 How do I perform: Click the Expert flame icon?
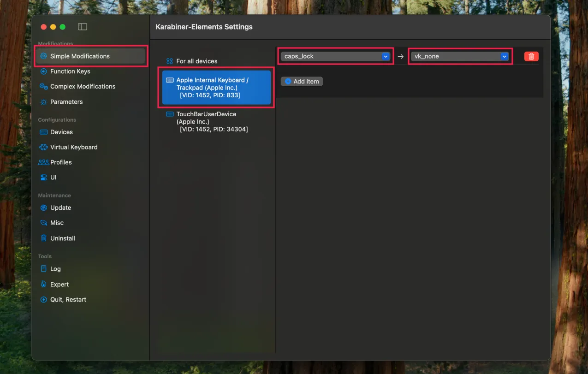(x=44, y=284)
